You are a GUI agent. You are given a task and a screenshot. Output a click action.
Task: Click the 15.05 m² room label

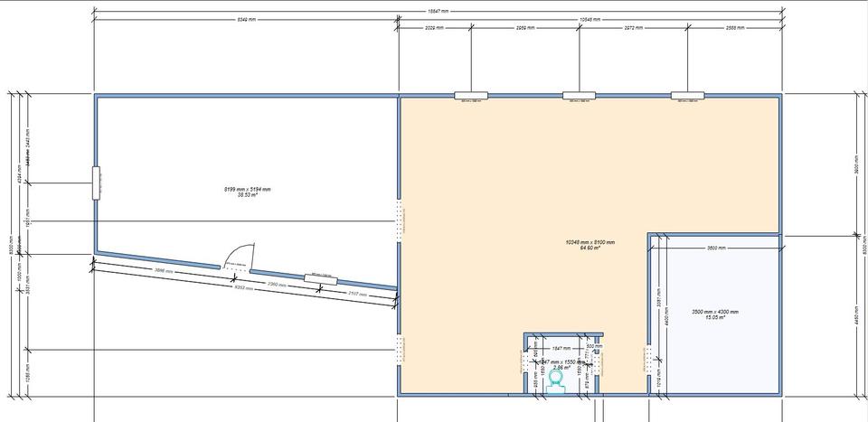point(714,314)
